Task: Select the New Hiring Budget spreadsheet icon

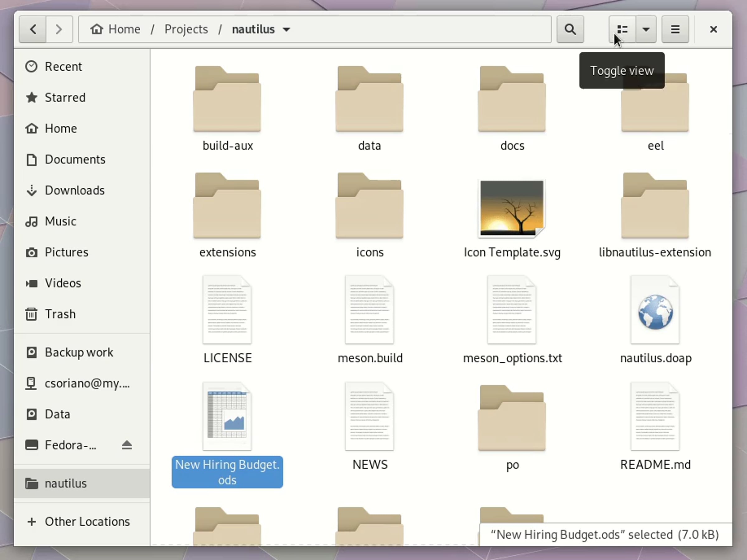Action: (227, 416)
